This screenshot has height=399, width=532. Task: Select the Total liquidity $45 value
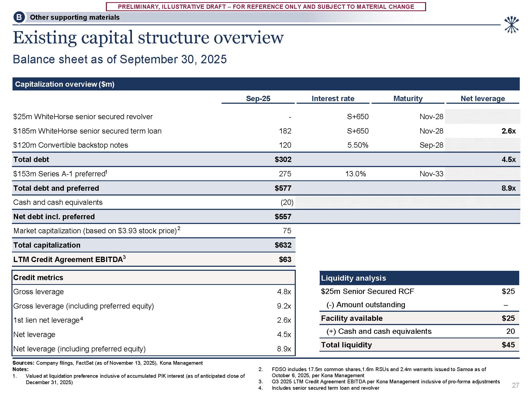coord(508,345)
